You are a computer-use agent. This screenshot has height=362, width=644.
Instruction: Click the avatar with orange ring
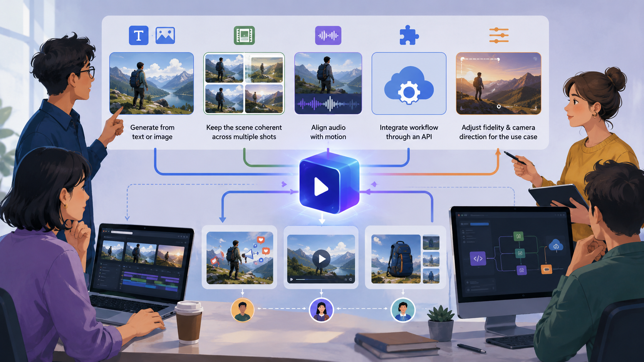pyautogui.click(x=242, y=310)
